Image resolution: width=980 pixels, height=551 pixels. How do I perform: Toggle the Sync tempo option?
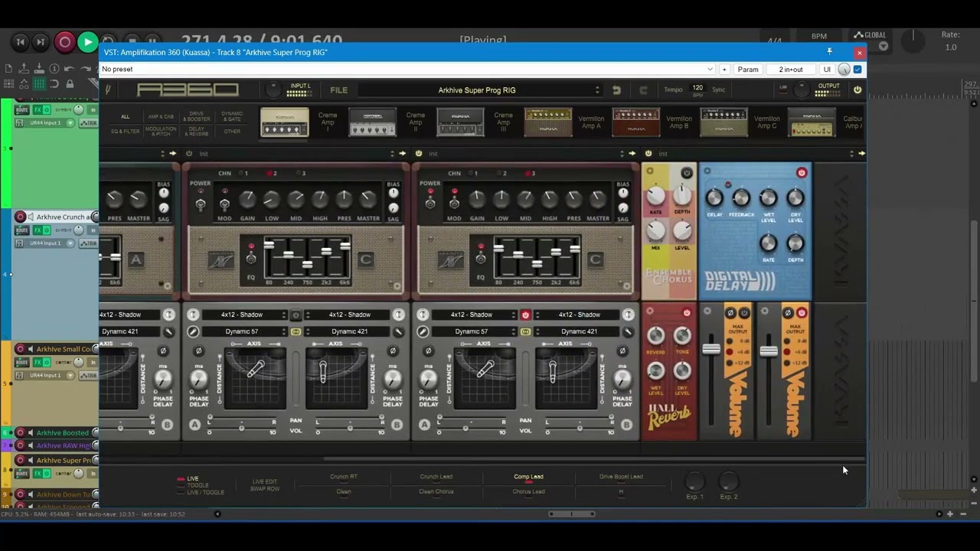click(718, 90)
